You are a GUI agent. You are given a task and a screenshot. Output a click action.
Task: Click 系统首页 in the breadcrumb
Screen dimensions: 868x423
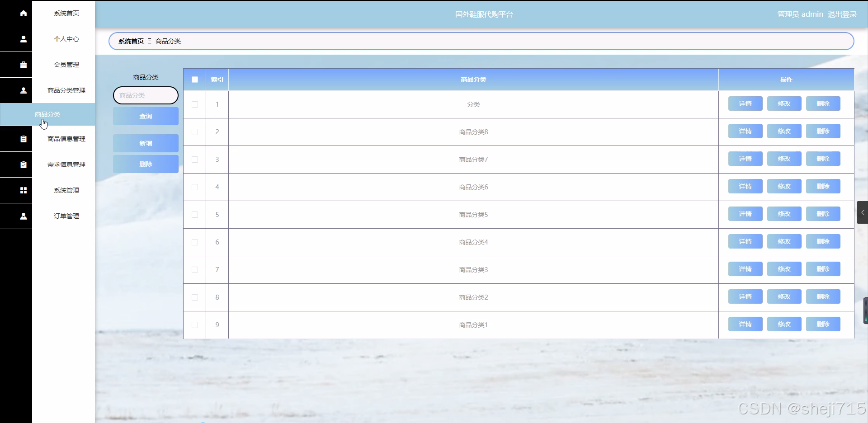pyautogui.click(x=131, y=41)
